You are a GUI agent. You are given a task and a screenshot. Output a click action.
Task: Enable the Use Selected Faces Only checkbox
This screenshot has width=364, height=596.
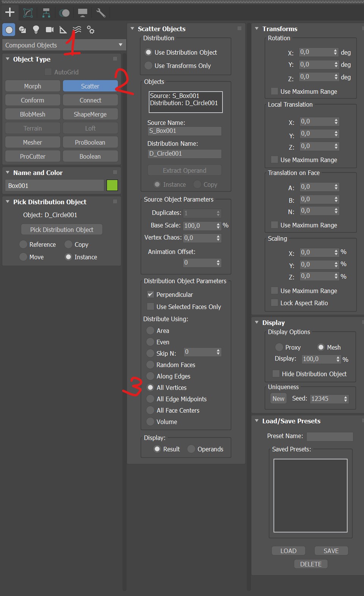pos(151,306)
